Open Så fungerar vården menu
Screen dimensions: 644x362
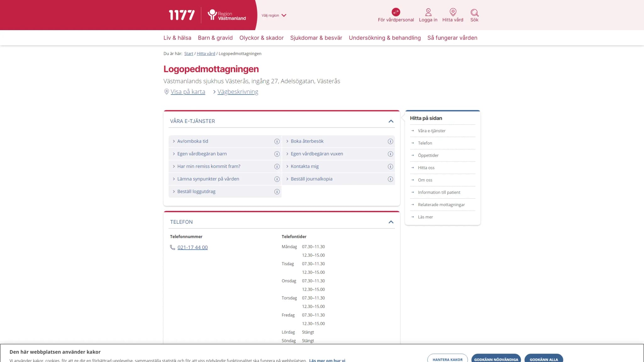pos(452,38)
